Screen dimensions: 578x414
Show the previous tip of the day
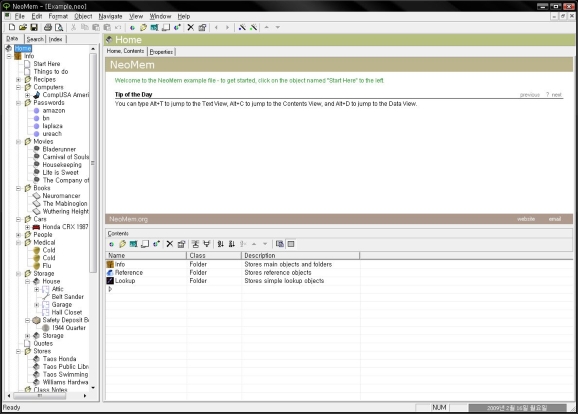click(x=530, y=95)
